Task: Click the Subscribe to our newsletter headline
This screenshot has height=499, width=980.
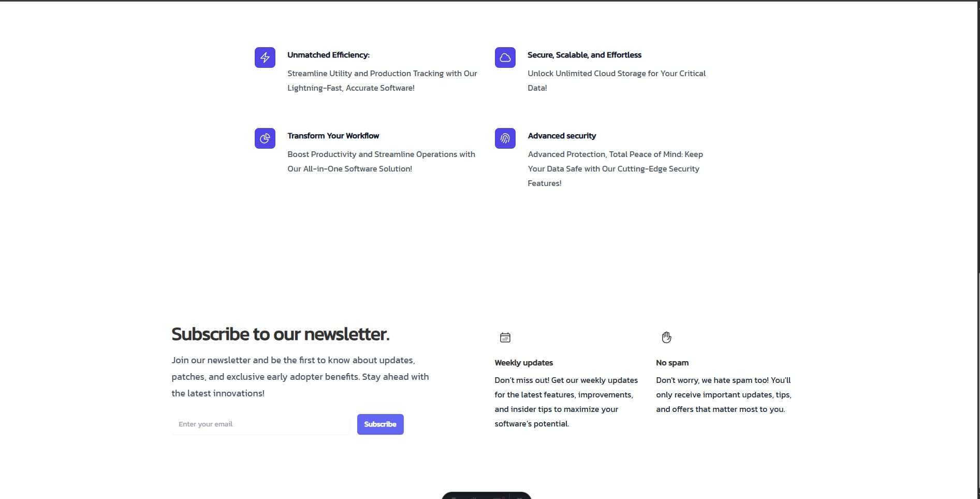Action: pyautogui.click(x=280, y=334)
